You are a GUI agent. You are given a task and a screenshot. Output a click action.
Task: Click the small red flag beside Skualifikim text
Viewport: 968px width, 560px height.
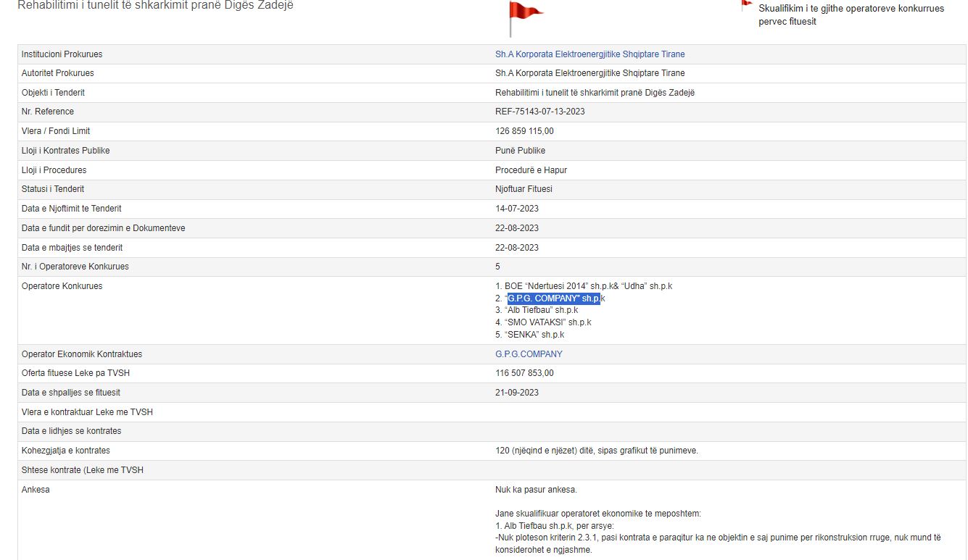[x=745, y=4]
